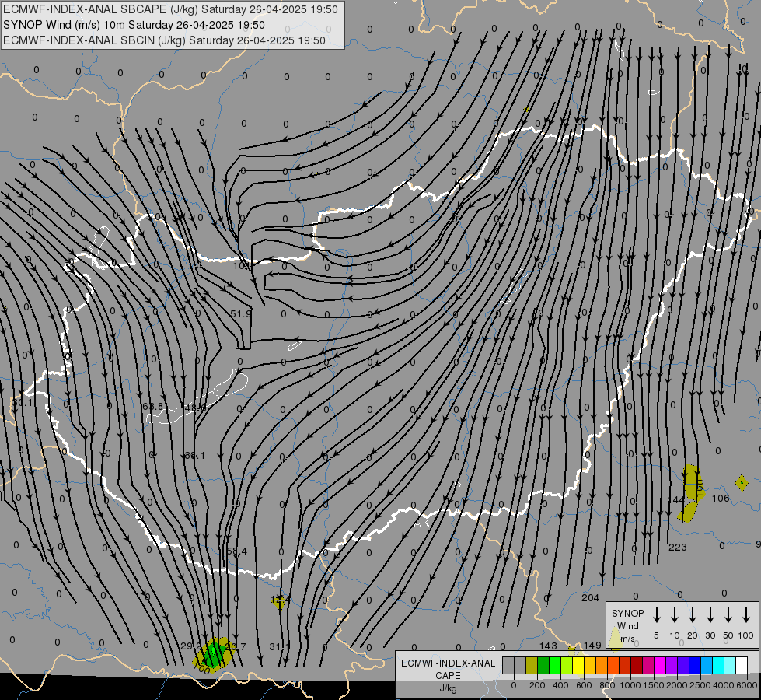The image size is (761, 700).
Task: Click the J/kg unit label in legend
Action: point(448,688)
